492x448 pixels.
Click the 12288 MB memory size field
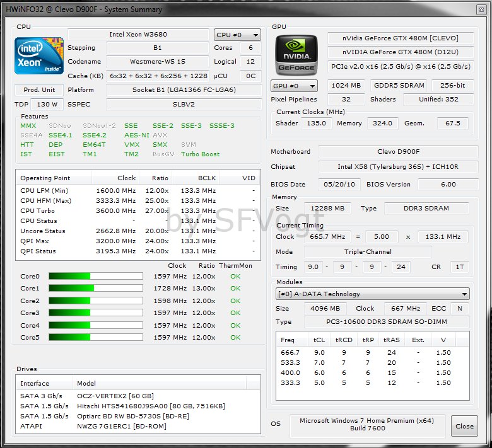coord(327,208)
